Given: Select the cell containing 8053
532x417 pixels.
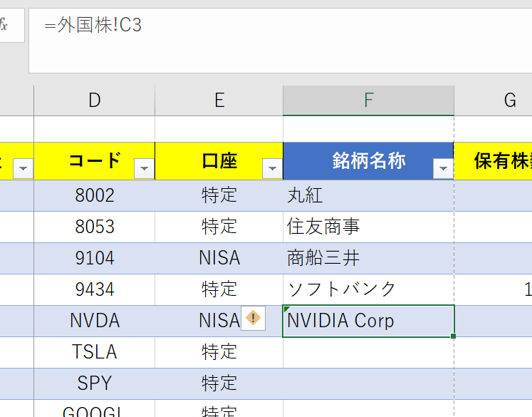Looking at the screenshot, I should [x=94, y=227].
